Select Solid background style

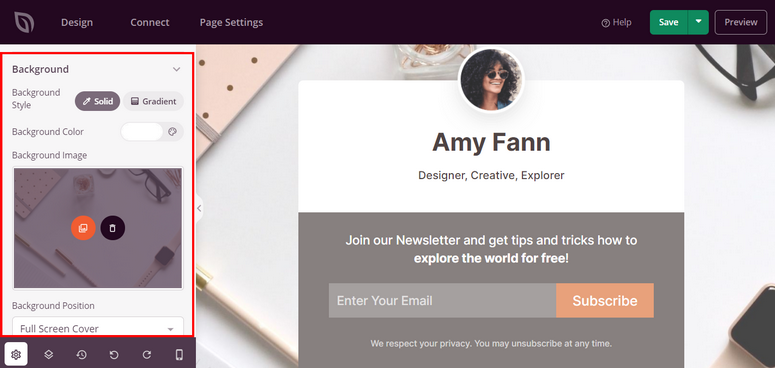97,101
